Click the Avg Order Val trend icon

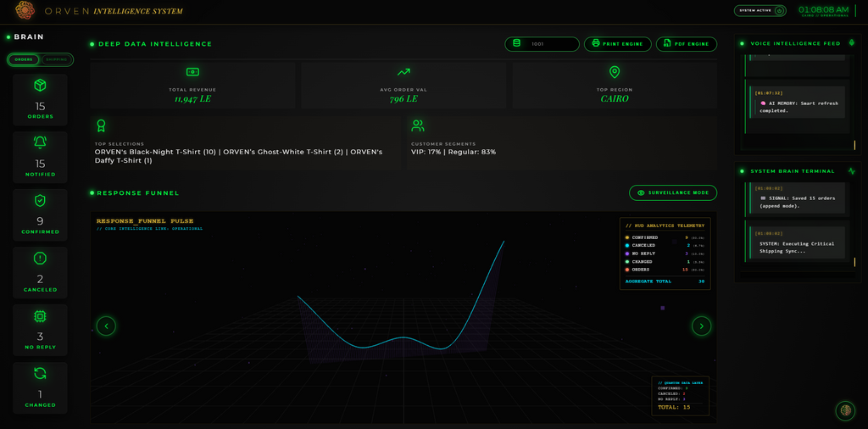[403, 72]
